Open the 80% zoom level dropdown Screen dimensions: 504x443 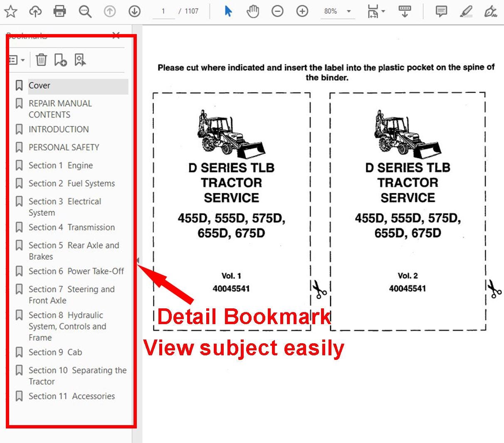coord(338,11)
